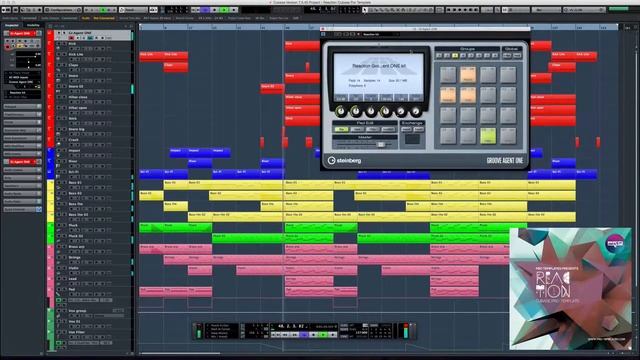Solo the Snare track

coord(64,76)
